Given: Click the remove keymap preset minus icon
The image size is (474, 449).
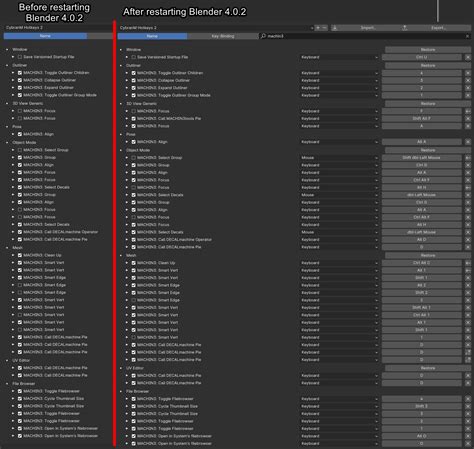Looking at the screenshot, I should (325, 28).
